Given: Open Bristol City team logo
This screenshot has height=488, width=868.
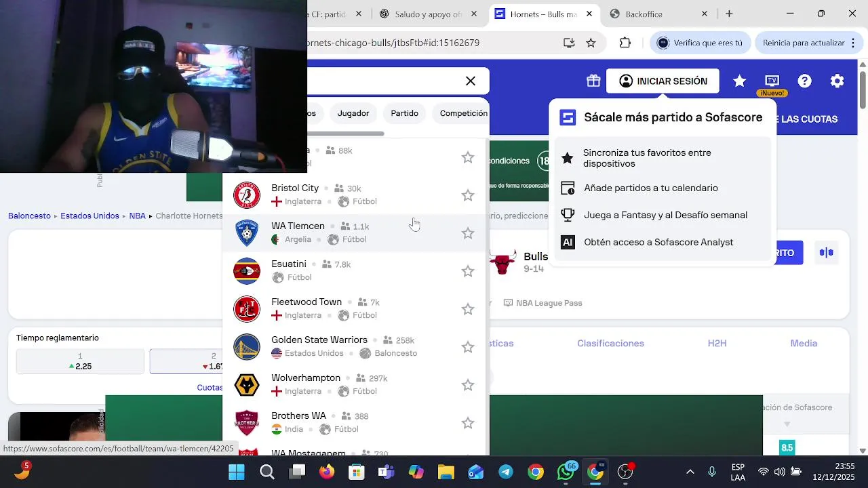Looking at the screenshot, I should tap(247, 195).
